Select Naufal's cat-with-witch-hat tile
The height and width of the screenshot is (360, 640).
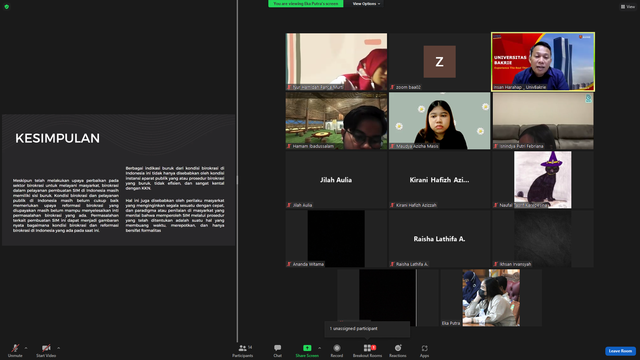click(543, 180)
